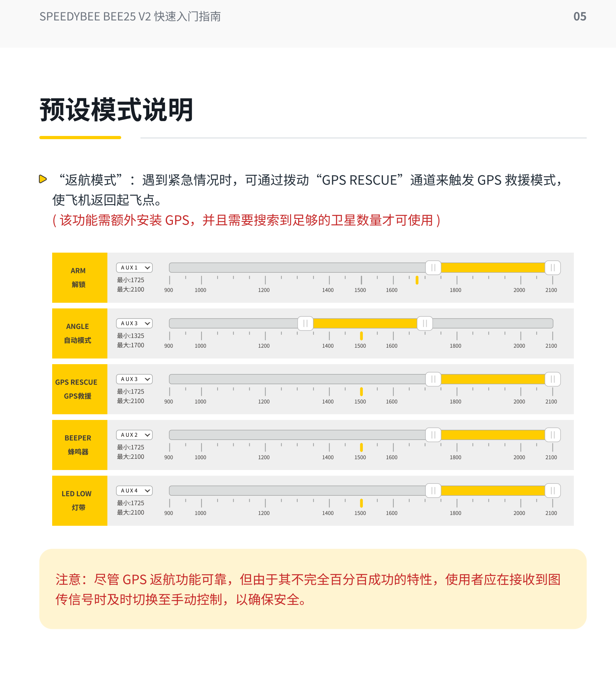Click the yellow channel marker in ARM row
The width and height of the screenshot is (616, 679).
417,280
